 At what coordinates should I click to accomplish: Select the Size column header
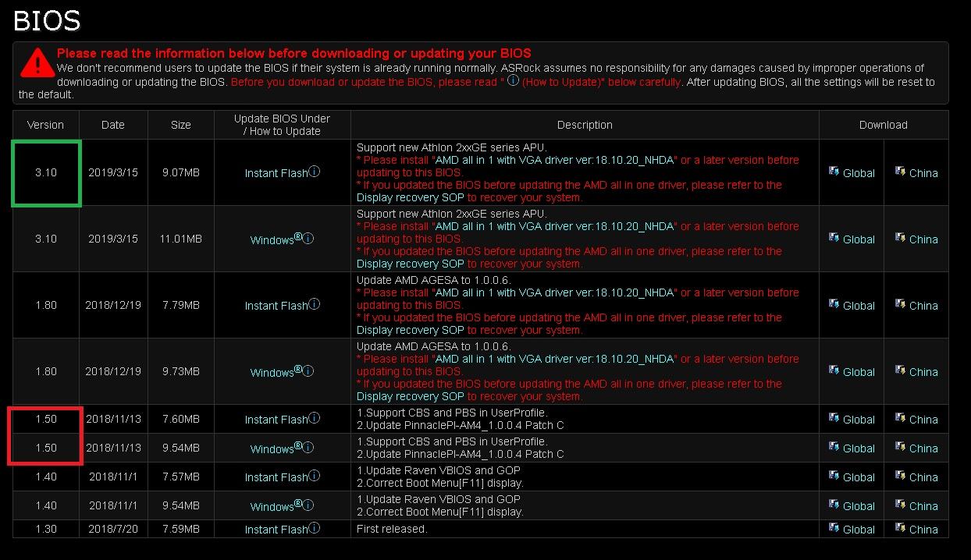click(x=180, y=125)
